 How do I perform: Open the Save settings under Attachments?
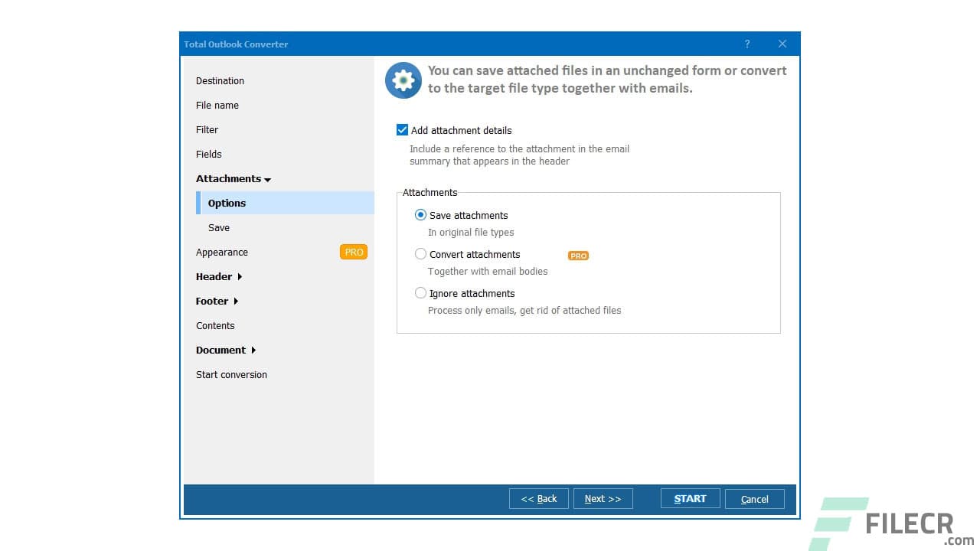click(x=219, y=227)
